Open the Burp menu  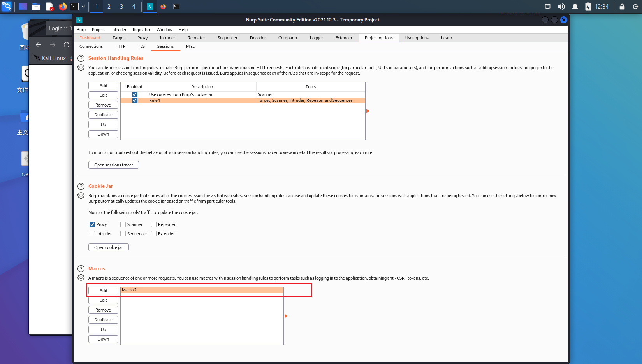pos(81,30)
